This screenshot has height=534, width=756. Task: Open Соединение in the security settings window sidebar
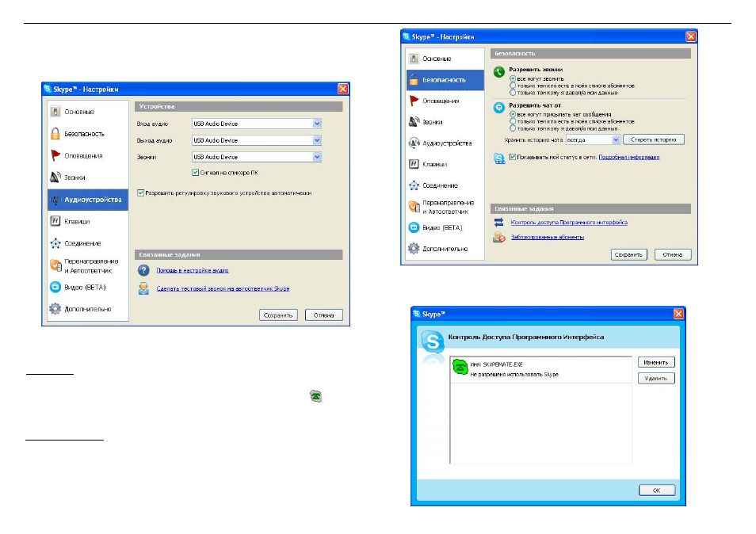(445, 185)
